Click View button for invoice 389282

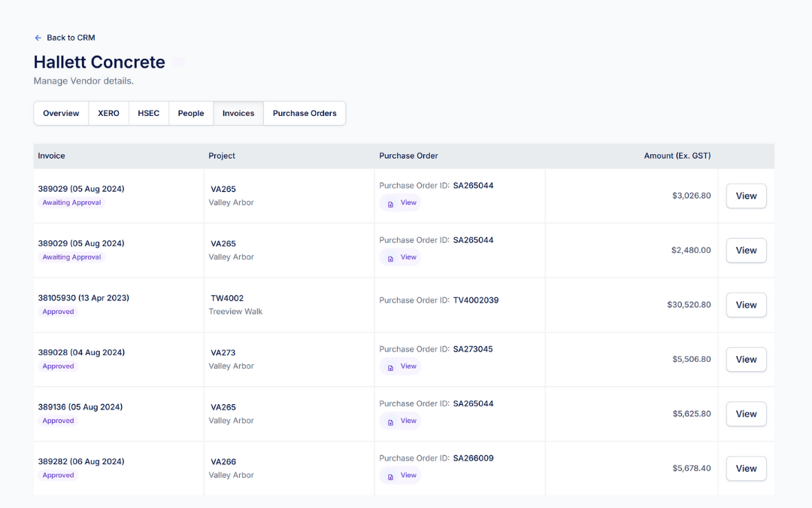[747, 468]
